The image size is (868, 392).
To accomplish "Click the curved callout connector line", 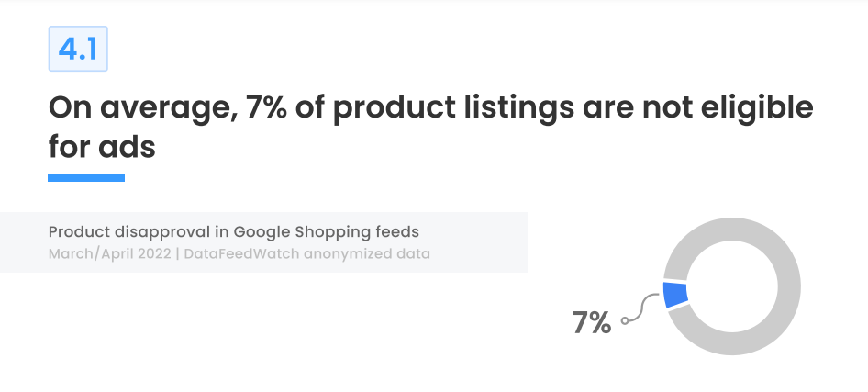I will tap(643, 308).
